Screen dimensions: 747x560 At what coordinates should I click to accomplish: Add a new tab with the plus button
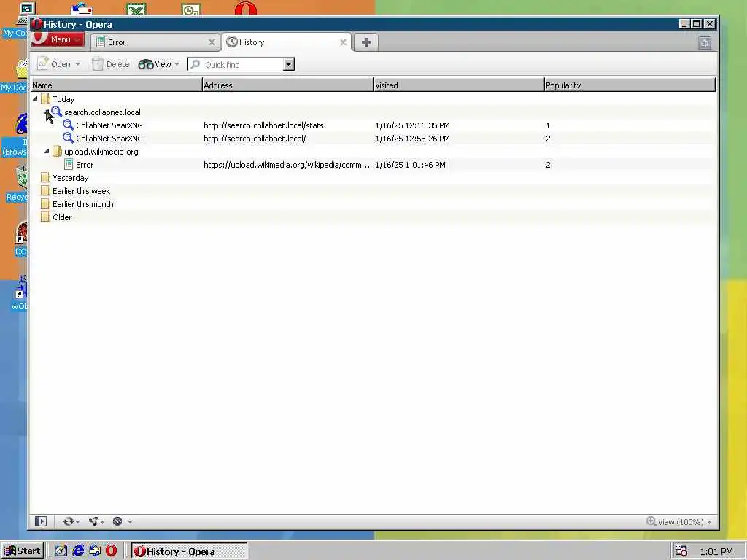point(366,42)
